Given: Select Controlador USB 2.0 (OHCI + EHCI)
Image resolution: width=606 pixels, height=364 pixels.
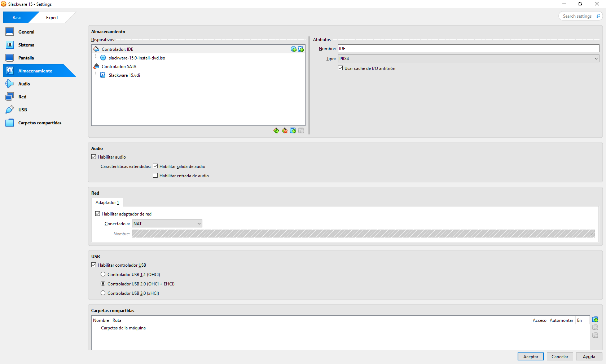Looking at the screenshot, I should pos(103,284).
